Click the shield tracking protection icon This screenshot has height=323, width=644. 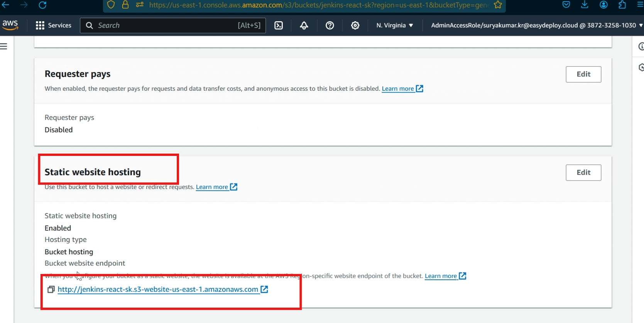[111, 5]
